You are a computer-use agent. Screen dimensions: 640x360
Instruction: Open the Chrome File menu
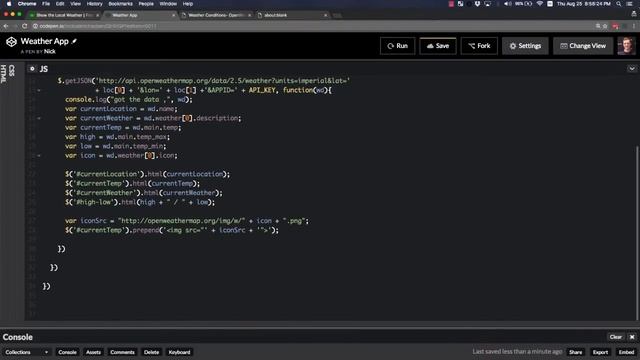[46, 4]
